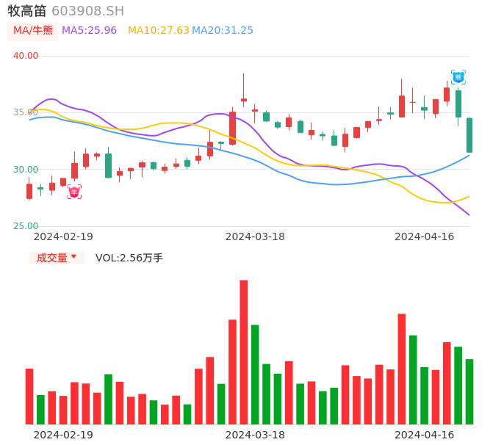Click the pink bull signal marker

click(74, 192)
